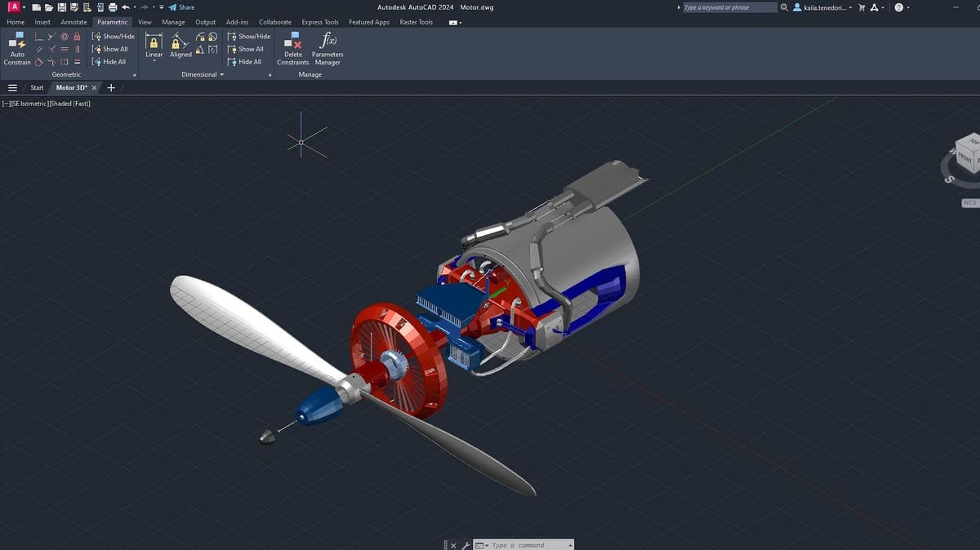The width and height of the screenshot is (980, 550).
Task: Click Show All in the Dimensional panel
Action: click(245, 49)
